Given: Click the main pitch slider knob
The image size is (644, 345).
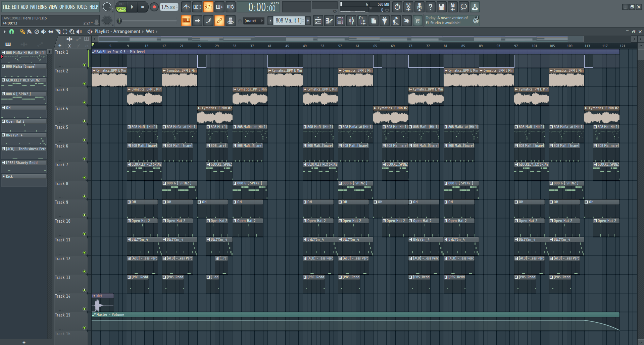Looking at the screenshot, I should 119,21.
